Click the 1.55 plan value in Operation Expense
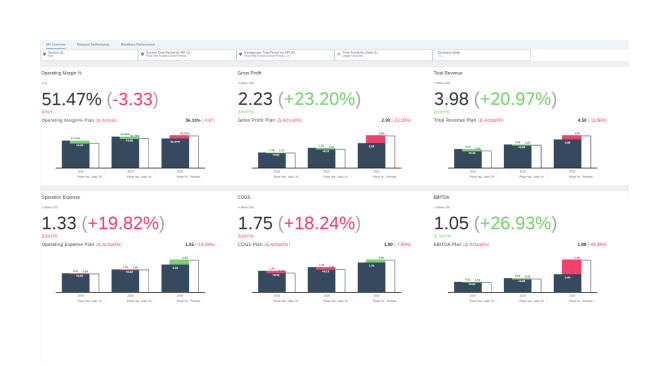This screenshot has height=366, width=669. (189, 244)
